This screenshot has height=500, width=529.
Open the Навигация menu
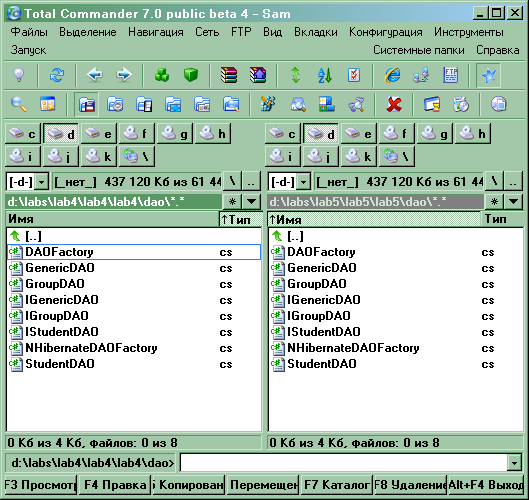pyautogui.click(x=156, y=32)
